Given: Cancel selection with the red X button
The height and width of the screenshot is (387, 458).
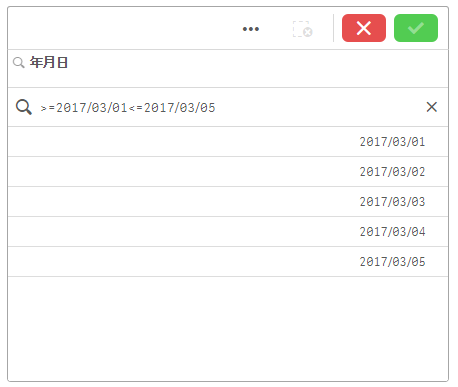Looking at the screenshot, I should (x=364, y=28).
